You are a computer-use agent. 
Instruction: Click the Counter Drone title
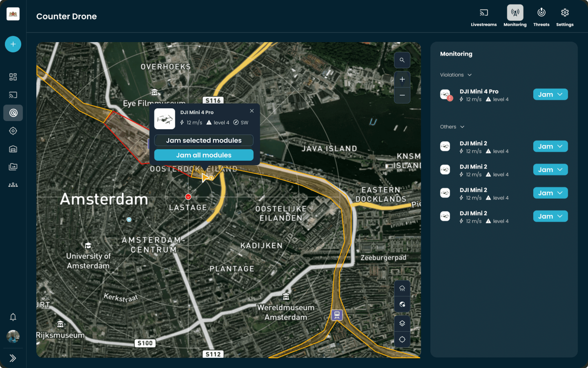pyautogui.click(x=67, y=16)
